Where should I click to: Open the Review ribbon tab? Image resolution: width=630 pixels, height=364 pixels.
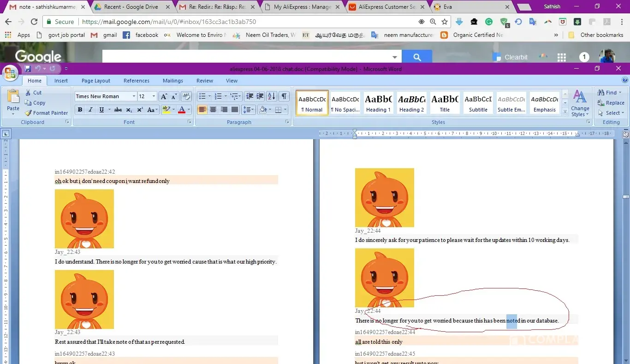point(204,81)
